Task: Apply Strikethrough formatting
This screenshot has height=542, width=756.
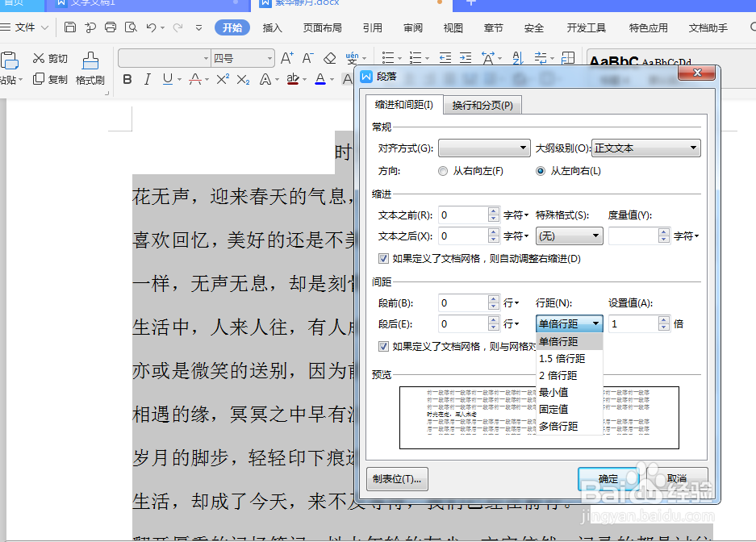Action: 195,79
